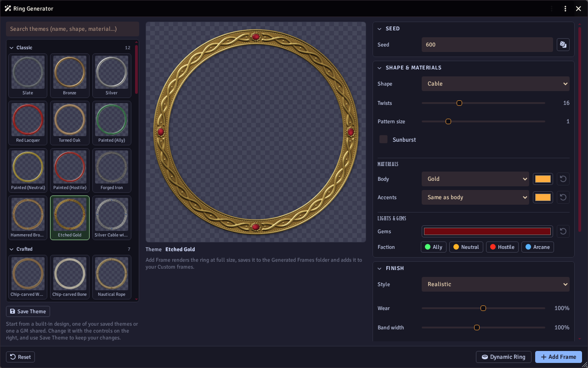Open the Shape dropdown showing Cable
The width and height of the screenshot is (588, 368).
[496, 84]
